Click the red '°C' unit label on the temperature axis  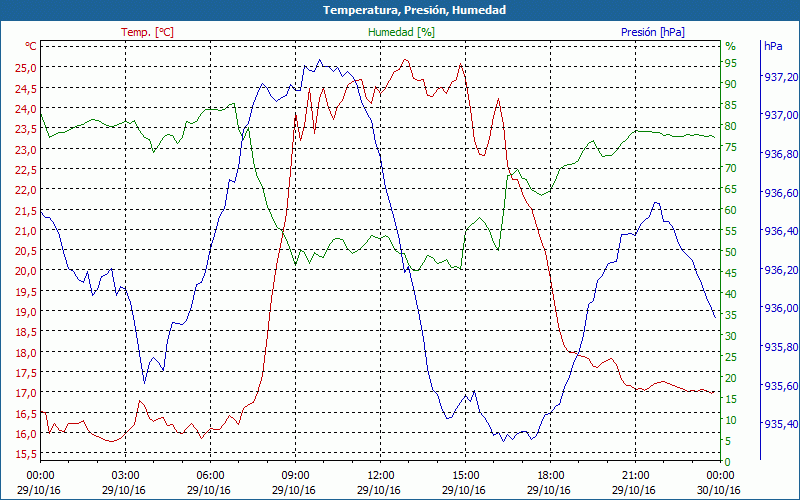click(31, 46)
